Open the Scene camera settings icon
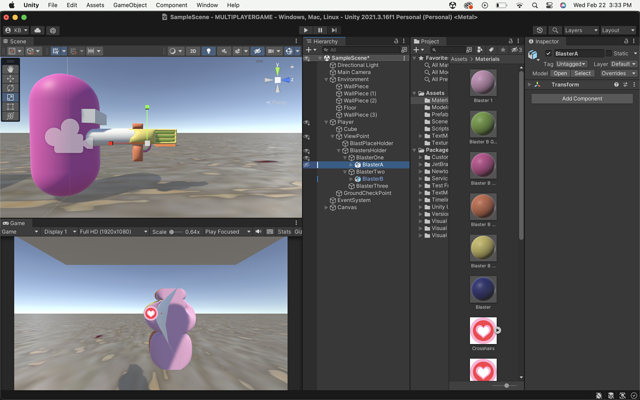The image size is (640, 400). (271, 51)
